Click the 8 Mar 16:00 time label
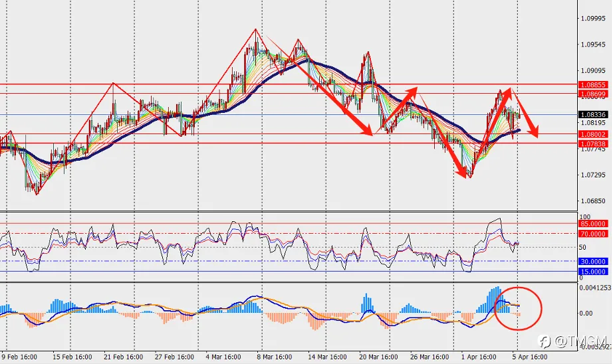Screen dimensions: 613x364 (275, 357)
